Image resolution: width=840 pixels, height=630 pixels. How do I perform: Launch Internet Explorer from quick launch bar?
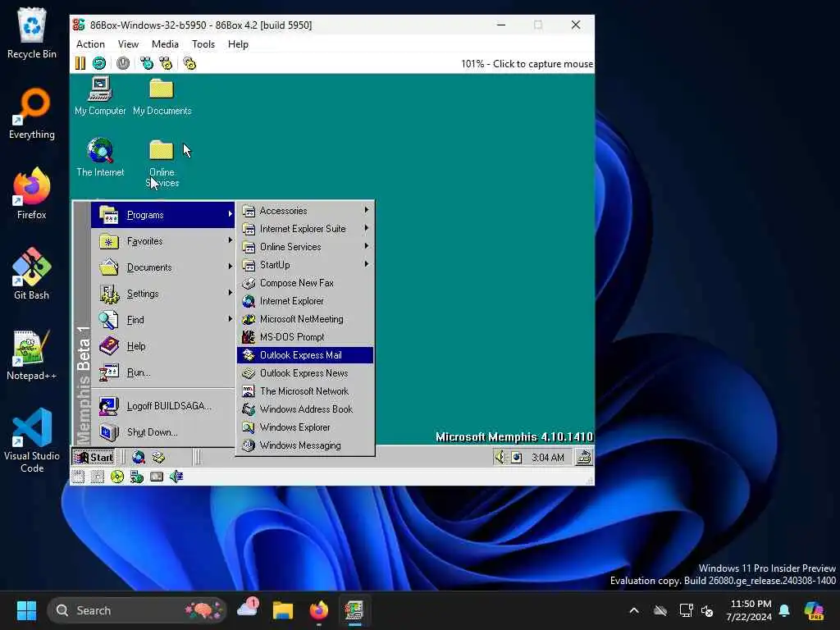point(139,457)
